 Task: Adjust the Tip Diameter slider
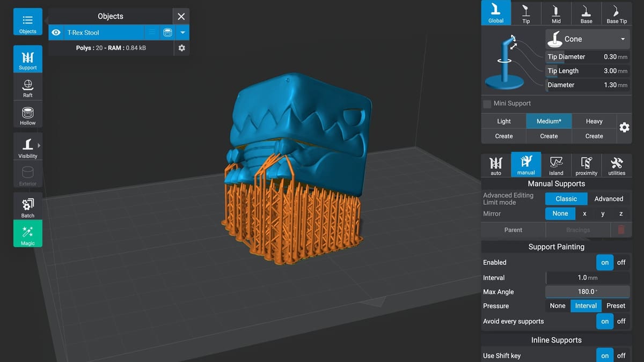pos(587,57)
